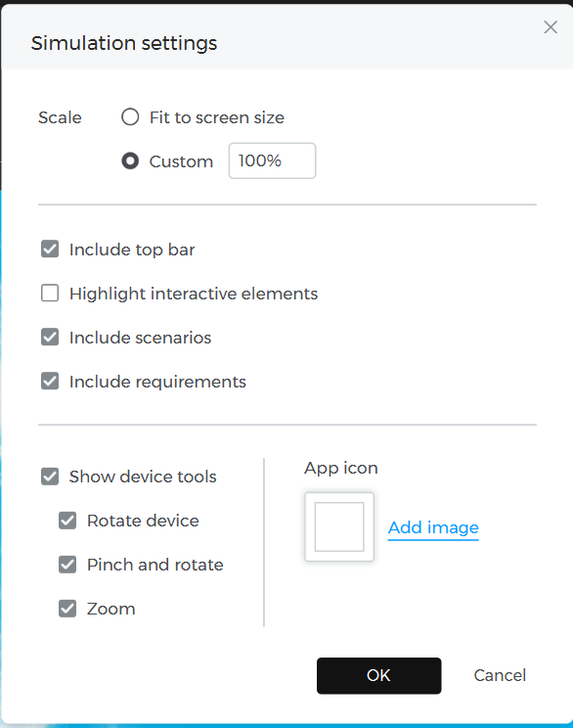Toggle Include requirements checkbox
Image resolution: width=573 pixels, height=728 pixels.
click(50, 382)
